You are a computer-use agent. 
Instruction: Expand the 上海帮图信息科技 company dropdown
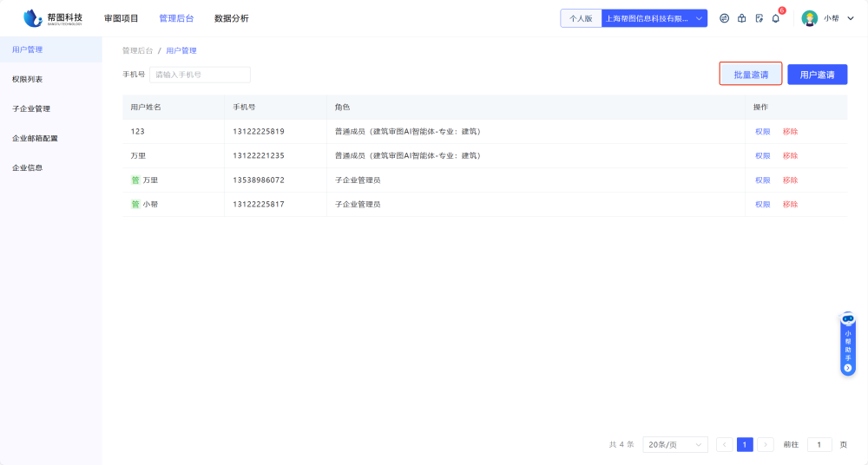pyautogui.click(x=654, y=18)
